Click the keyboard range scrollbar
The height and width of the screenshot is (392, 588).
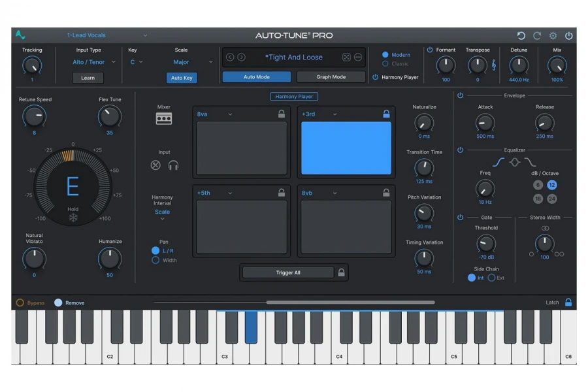351,302
